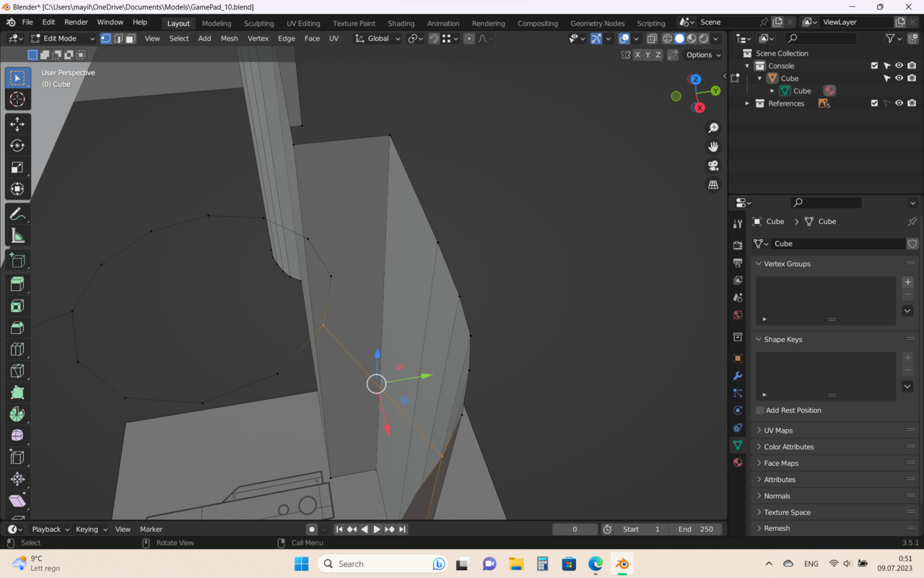Toggle Console collection exclude checkbox
Screen dimensions: 924x578
coord(874,66)
